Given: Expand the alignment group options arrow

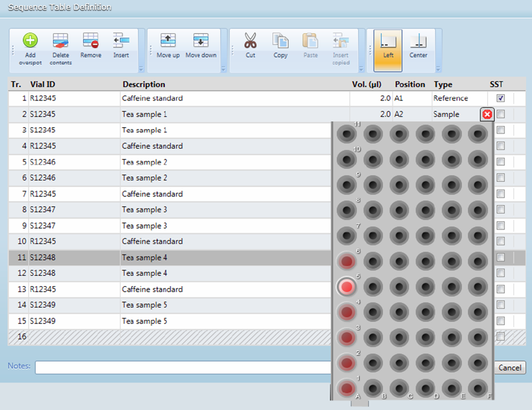Looking at the screenshot, I should click(439, 69).
